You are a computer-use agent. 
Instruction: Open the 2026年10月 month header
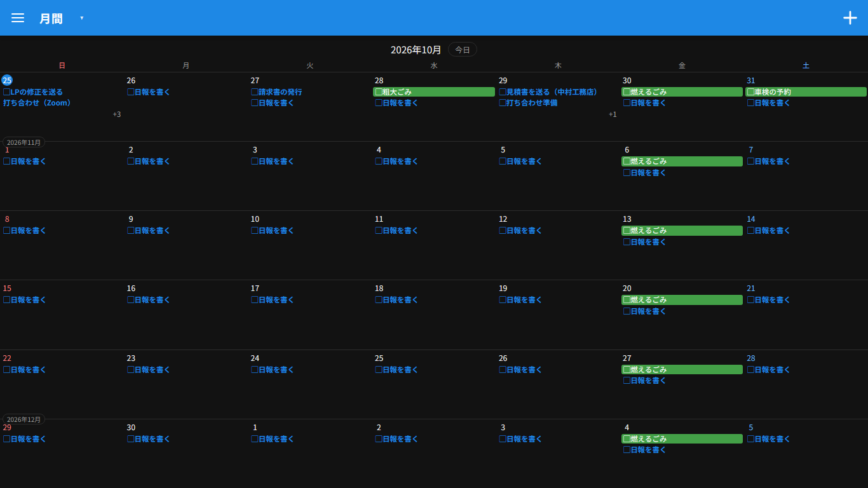tap(416, 50)
